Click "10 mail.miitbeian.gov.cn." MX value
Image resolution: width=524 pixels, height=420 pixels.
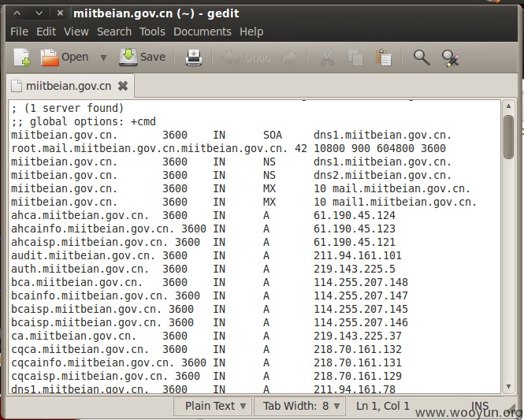click(392, 188)
